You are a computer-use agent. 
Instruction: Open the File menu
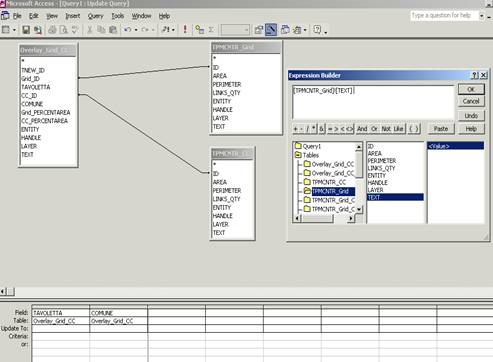[17, 16]
